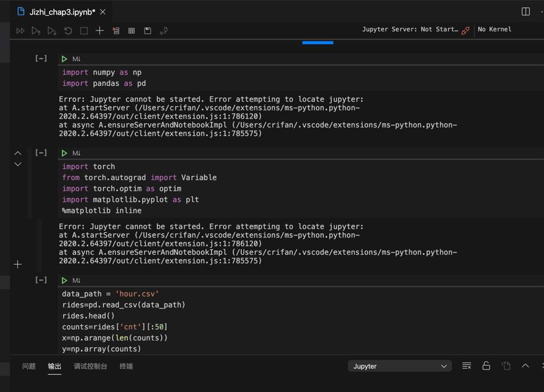The image size is (544, 392).
Task: Close the Jizhi_chap3.ipynb tab
Action: [103, 12]
